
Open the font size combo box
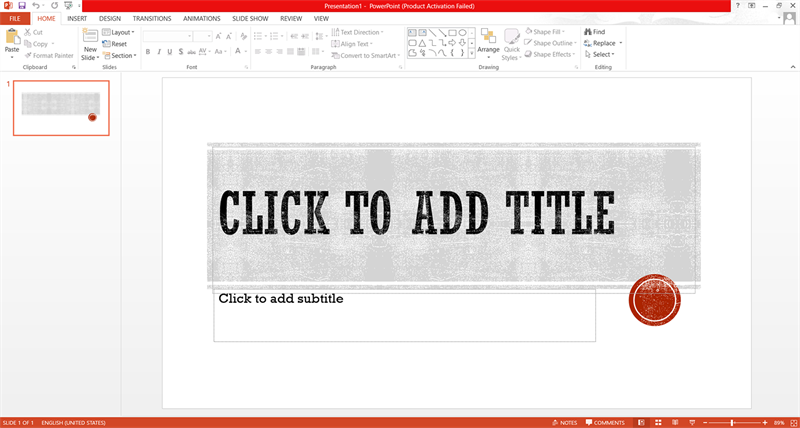click(x=203, y=36)
